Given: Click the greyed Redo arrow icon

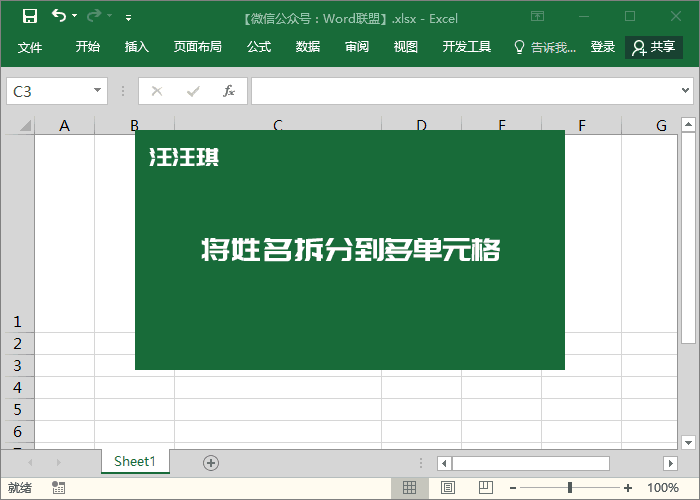Looking at the screenshot, I should coord(94,16).
